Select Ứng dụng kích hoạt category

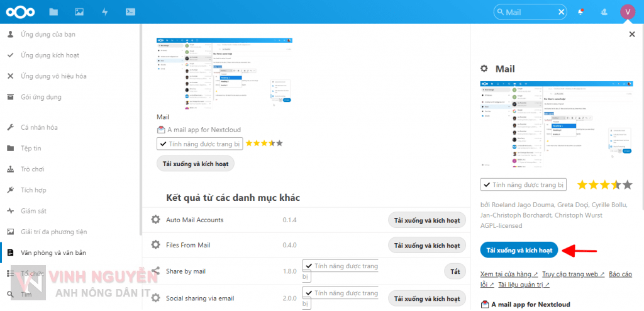pyautogui.click(x=50, y=55)
